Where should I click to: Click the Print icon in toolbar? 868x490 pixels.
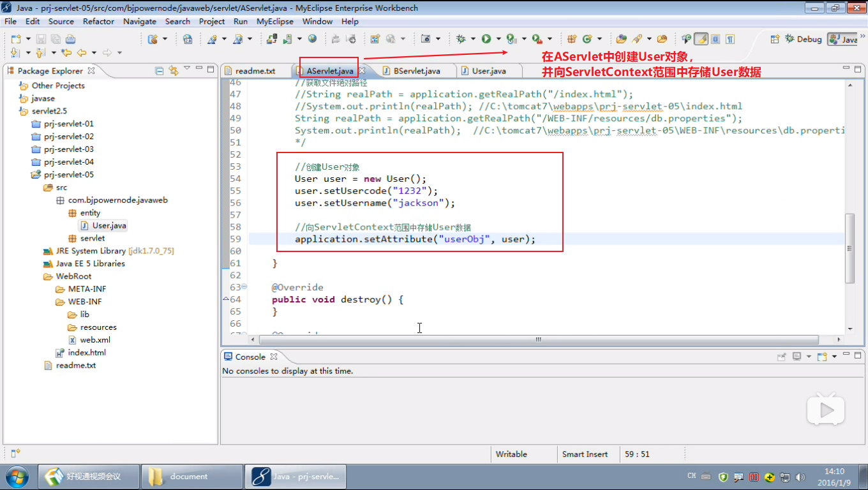click(70, 39)
